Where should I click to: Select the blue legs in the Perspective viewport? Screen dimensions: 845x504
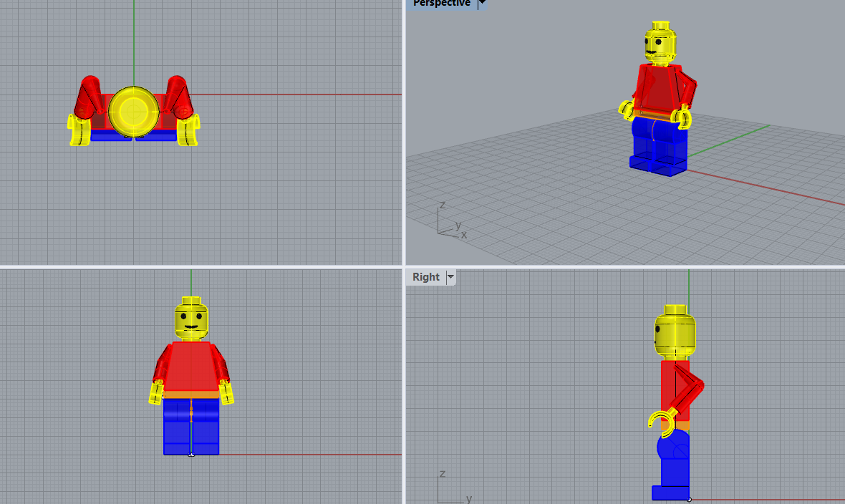(x=659, y=145)
